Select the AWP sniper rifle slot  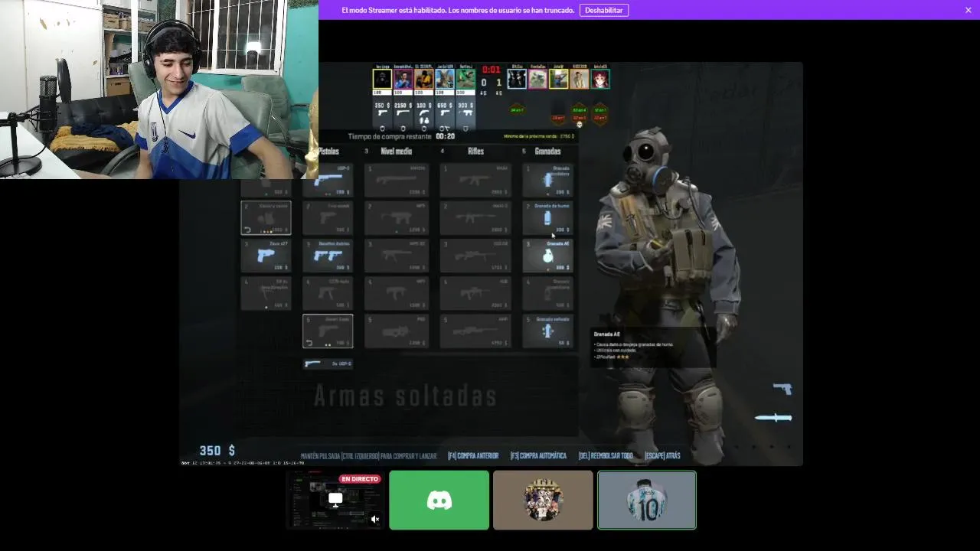(x=475, y=331)
